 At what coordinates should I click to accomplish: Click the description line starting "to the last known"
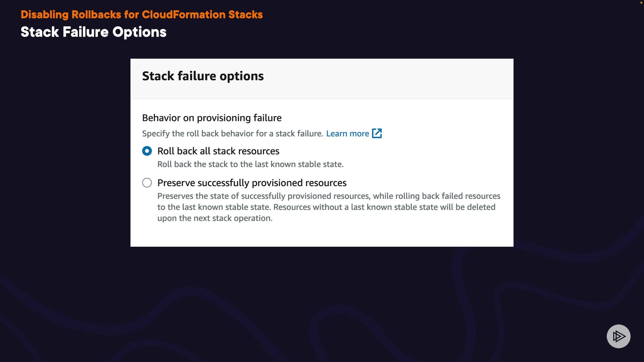pos(326,207)
